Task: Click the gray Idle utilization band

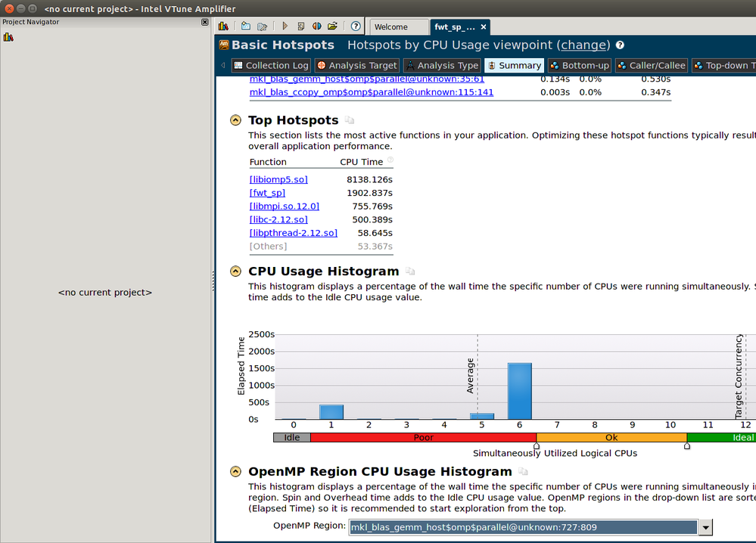Action: (292, 437)
